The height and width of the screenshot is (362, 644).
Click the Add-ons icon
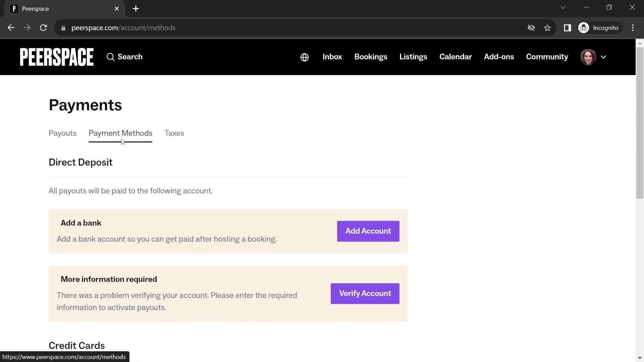pos(499,57)
